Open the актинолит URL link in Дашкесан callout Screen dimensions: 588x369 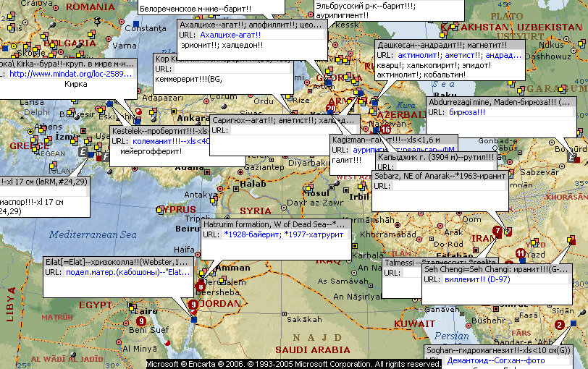pyautogui.click(x=419, y=55)
